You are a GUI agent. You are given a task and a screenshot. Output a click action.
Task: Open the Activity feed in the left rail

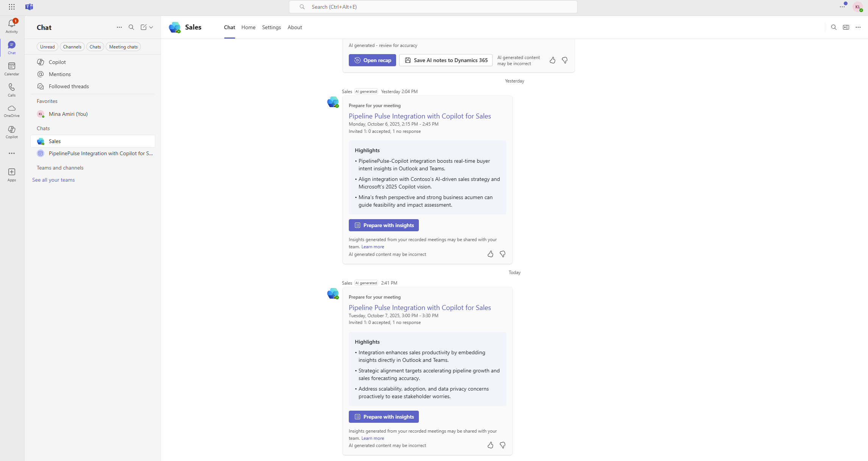tap(11, 25)
